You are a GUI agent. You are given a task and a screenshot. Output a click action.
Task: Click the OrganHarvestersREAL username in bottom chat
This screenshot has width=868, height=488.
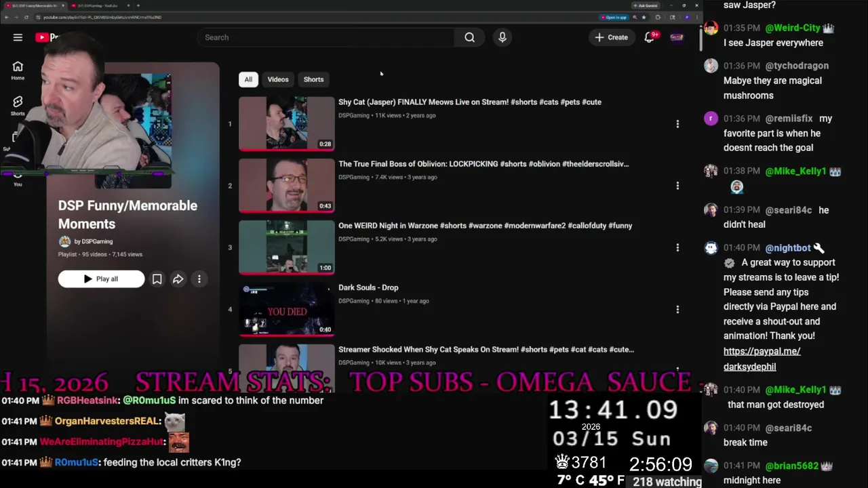[x=107, y=422]
